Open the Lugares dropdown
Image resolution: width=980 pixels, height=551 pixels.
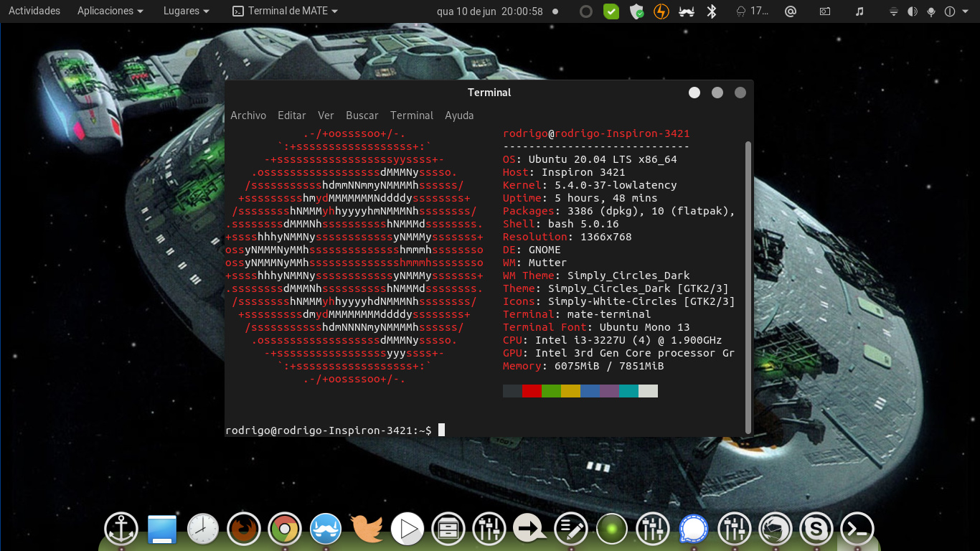pyautogui.click(x=186, y=11)
